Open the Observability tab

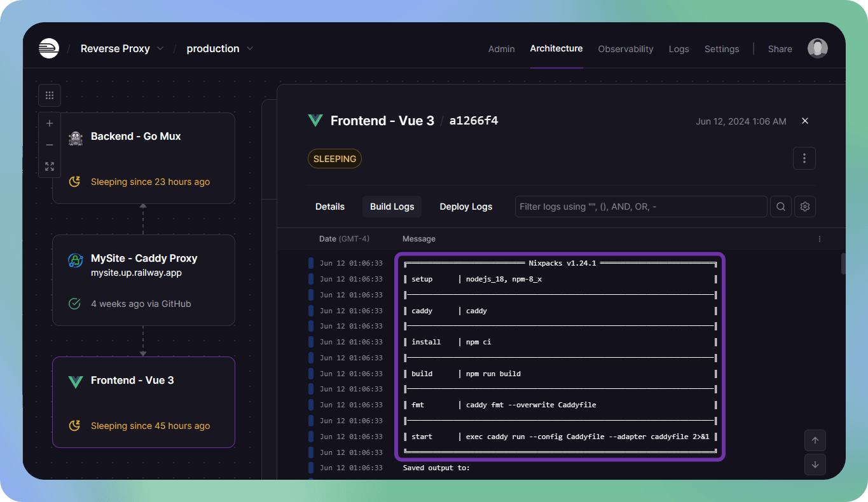click(x=626, y=49)
